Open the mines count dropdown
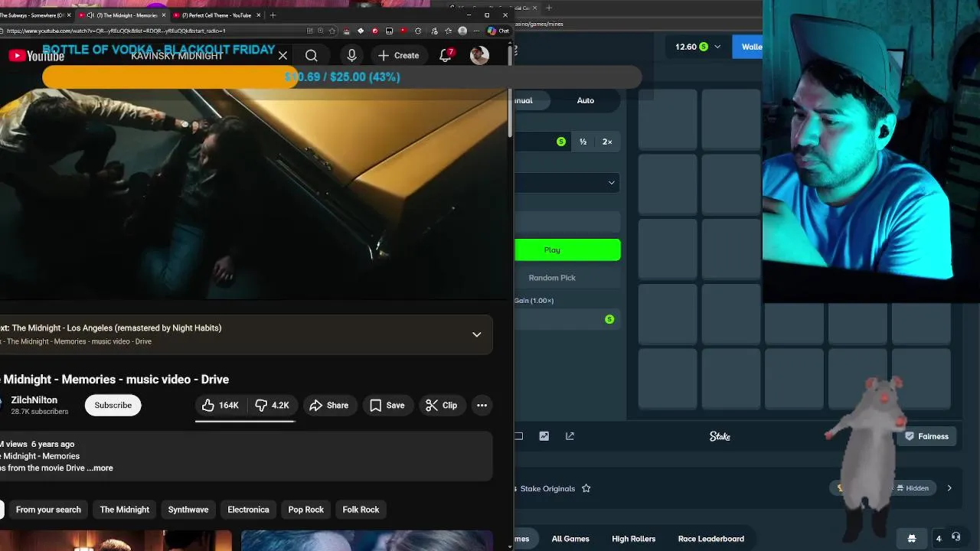The image size is (980, 551). pos(567,182)
